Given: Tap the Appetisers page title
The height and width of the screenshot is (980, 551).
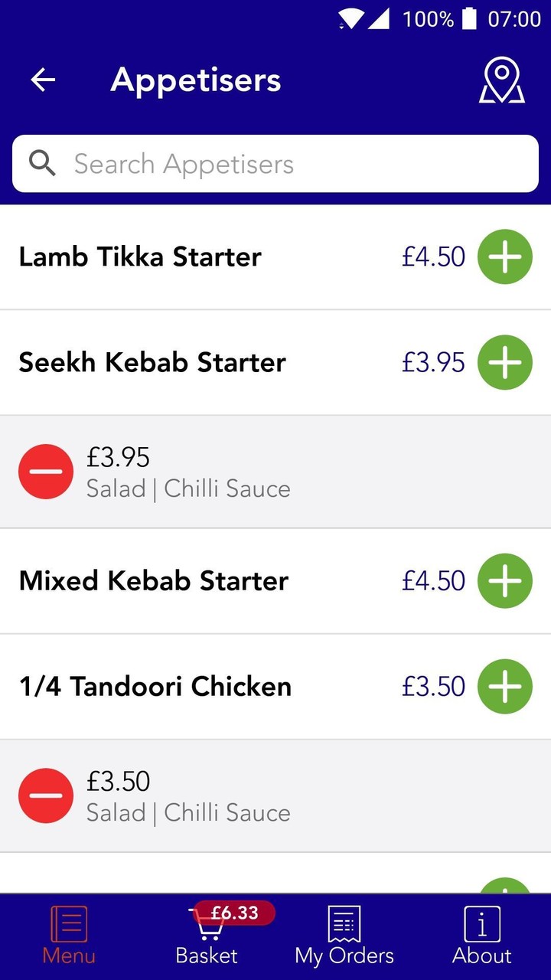Looking at the screenshot, I should tap(196, 80).
